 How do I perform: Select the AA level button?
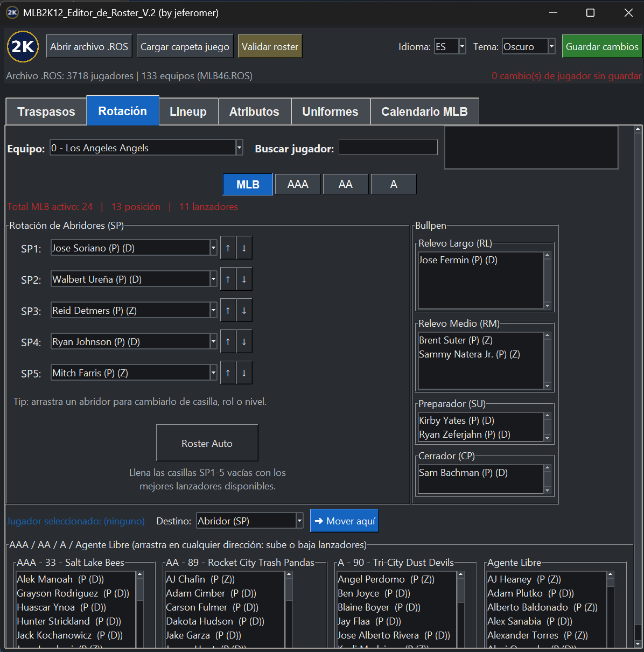[x=346, y=184]
